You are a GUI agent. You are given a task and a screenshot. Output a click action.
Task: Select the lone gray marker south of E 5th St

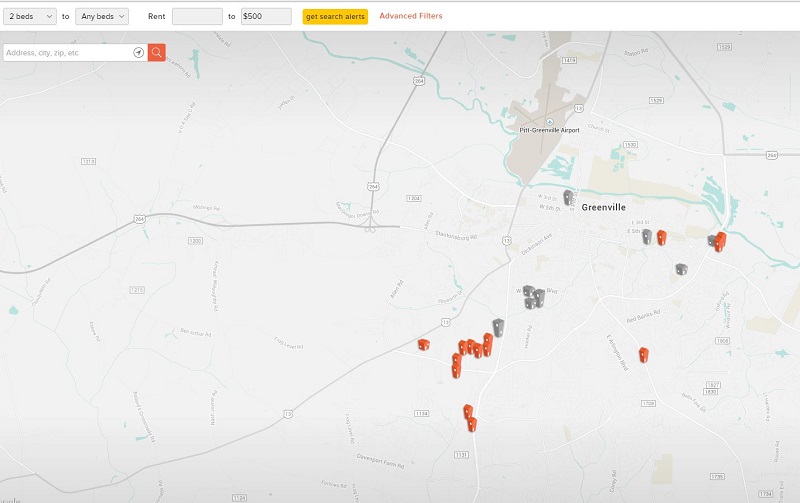pos(681,268)
